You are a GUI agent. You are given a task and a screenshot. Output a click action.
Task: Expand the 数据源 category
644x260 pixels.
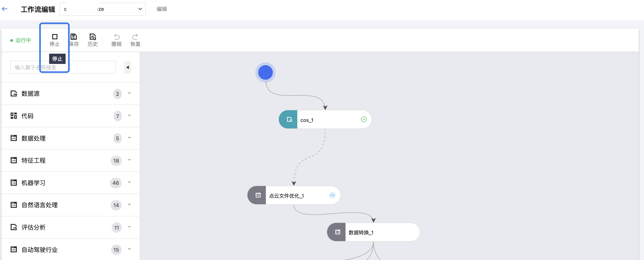(x=129, y=93)
